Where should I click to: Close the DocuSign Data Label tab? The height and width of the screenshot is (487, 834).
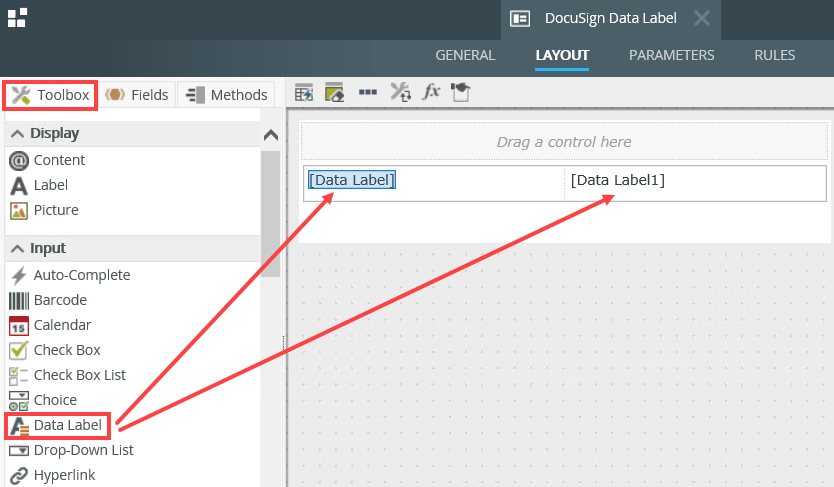coord(702,19)
